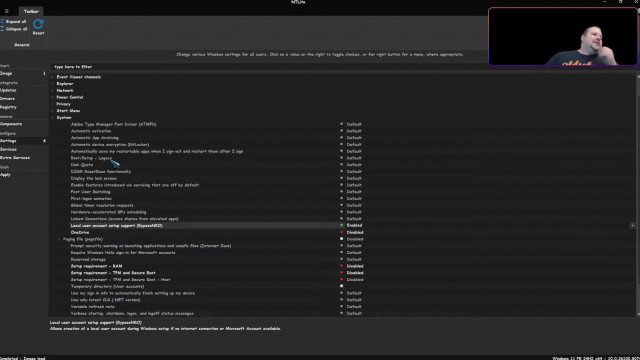
Task: Expand the Start Menu group
Action: coord(52,111)
